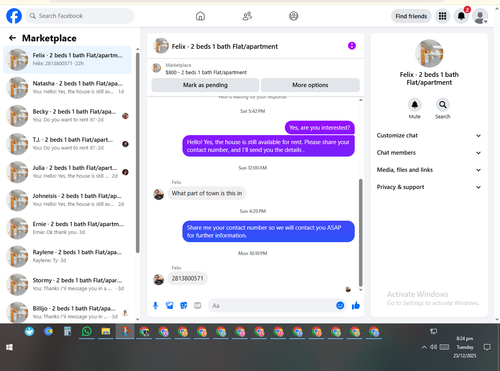Choose a GIF icon
Viewport: 500px width, 371px height.
tap(198, 305)
